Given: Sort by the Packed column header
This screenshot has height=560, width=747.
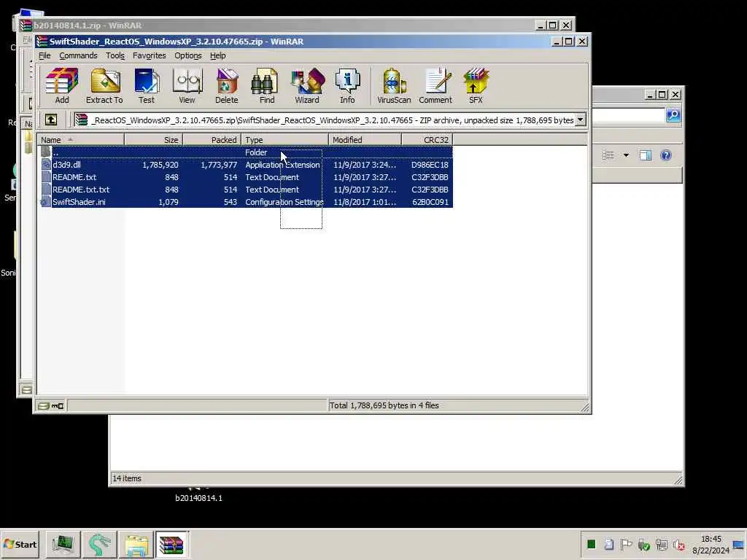Looking at the screenshot, I should tap(212, 139).
